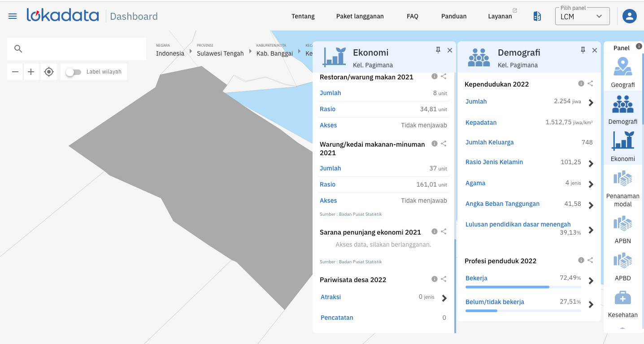Click the Jumlah Keluarga link
This screenshot has height=344, width=644.
[x=489, y=142]
